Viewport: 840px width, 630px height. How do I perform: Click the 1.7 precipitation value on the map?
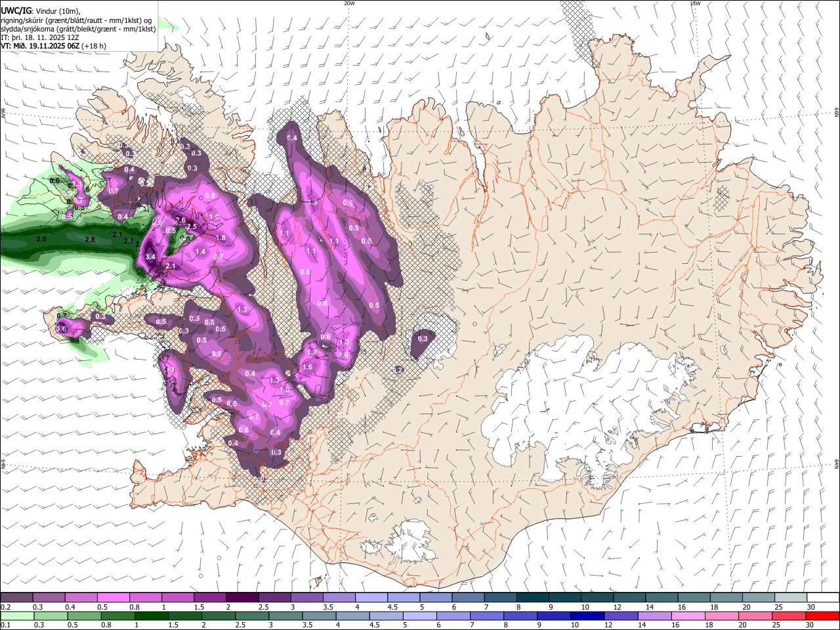[312, 352]
